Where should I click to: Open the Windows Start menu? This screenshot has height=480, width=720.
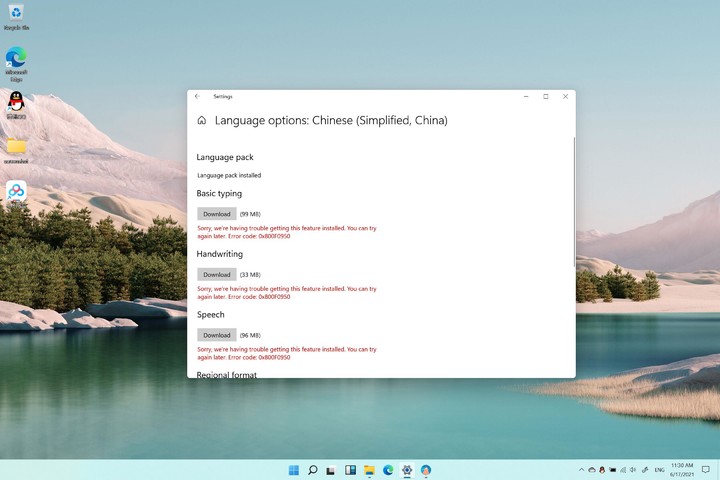(294, 470)
